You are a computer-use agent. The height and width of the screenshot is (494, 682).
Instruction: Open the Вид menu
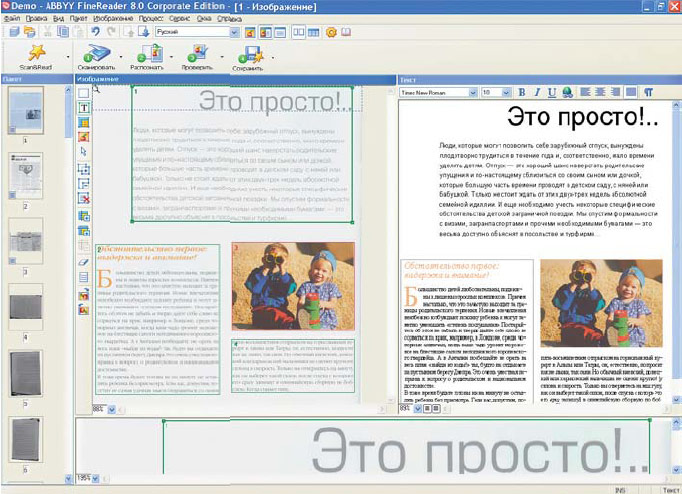pyautogui.click(x=58, y=18)
